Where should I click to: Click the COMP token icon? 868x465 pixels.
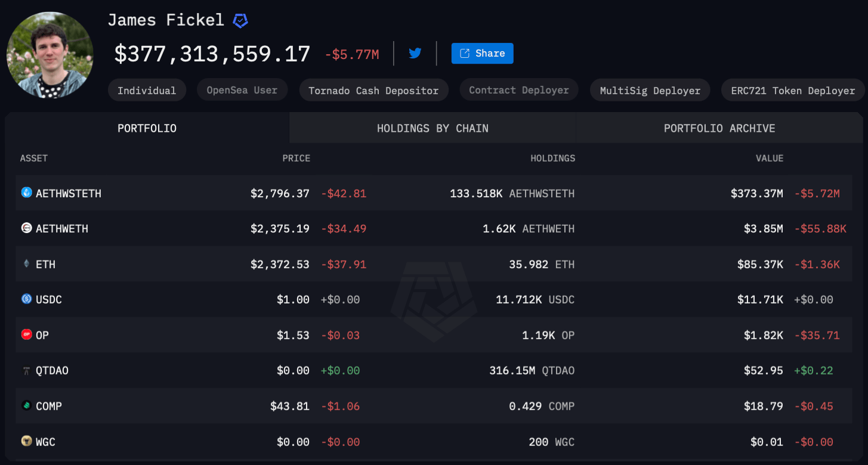[26, 405]
